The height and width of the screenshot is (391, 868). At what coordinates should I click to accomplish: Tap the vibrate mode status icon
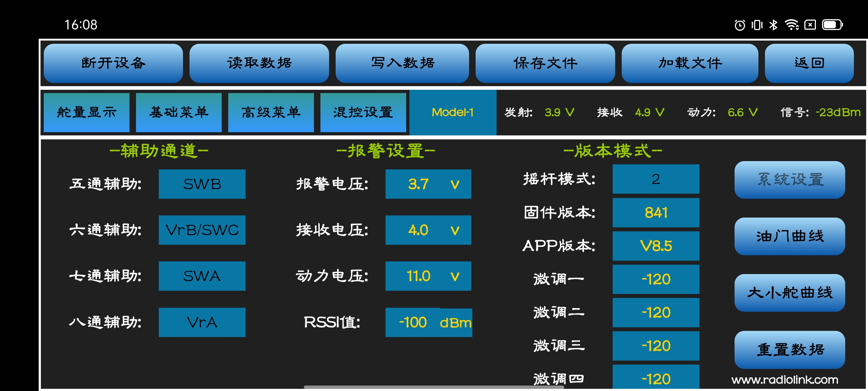[x=757, y=25]
